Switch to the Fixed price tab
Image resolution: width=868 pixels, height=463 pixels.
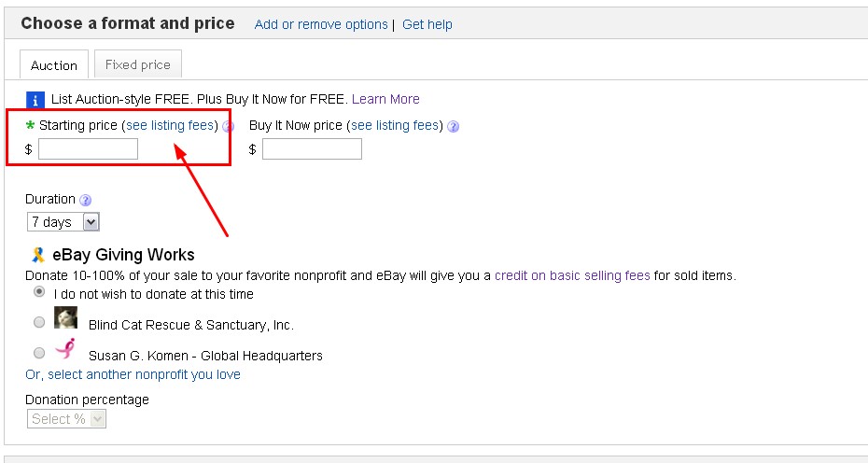138,64
